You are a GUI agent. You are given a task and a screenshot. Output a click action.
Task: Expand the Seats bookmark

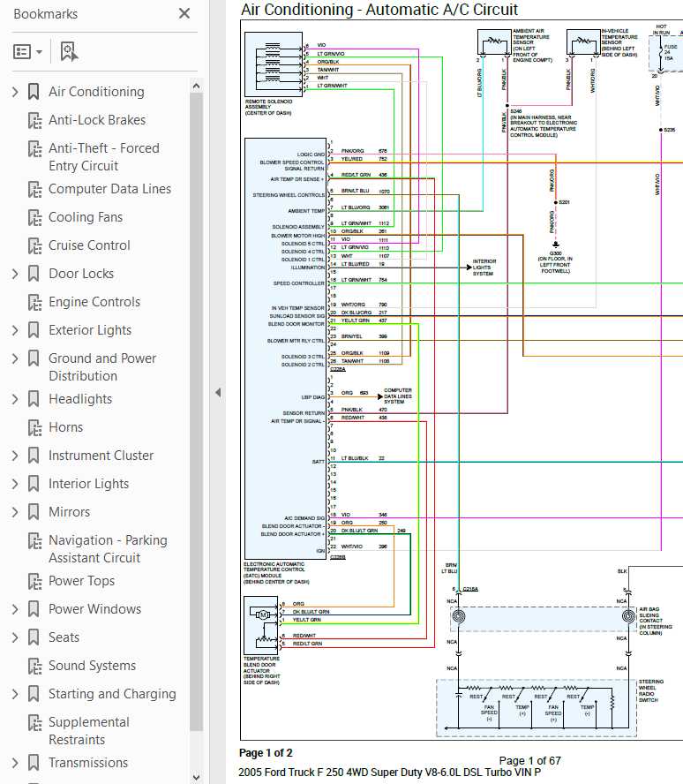pyautogui.click(x=15, y=637)
